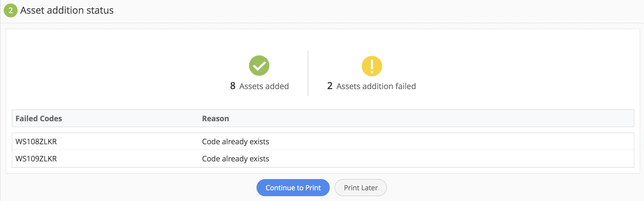
Task: Click the Asset addition status heading
Action: [67, 10]
